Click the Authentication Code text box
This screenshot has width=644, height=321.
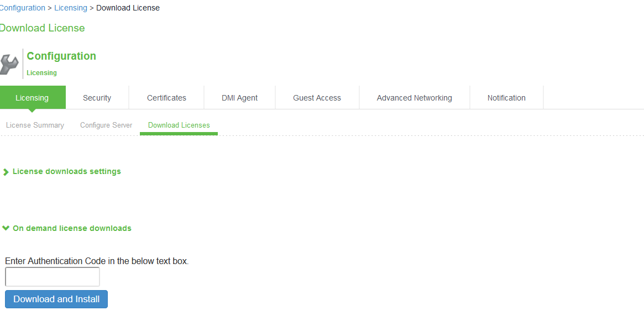[x=53, y=277]
